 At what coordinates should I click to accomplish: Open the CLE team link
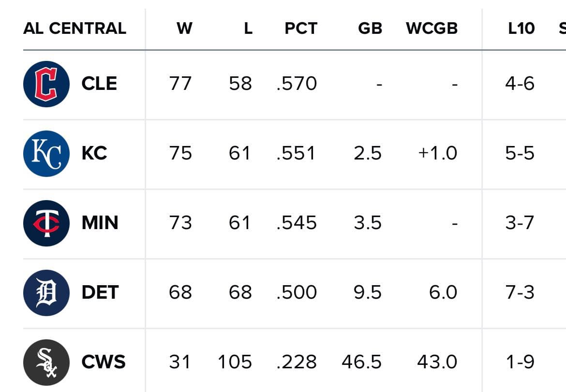click(x=99, y=84)
